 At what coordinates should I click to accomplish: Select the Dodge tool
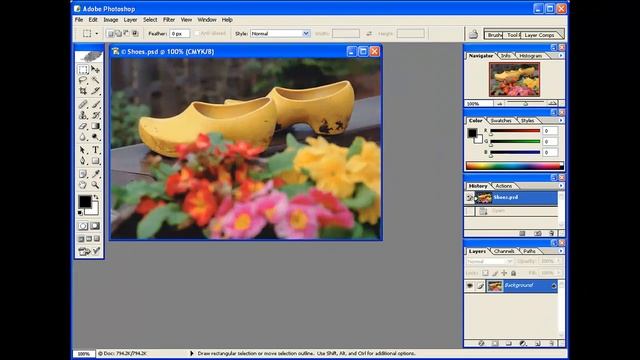pos(95,137)
